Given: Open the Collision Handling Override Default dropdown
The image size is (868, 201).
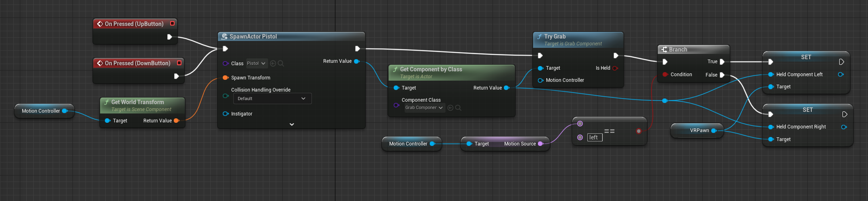Looking at the screenshot, I should pyautogui.click(x=272, y=98).
